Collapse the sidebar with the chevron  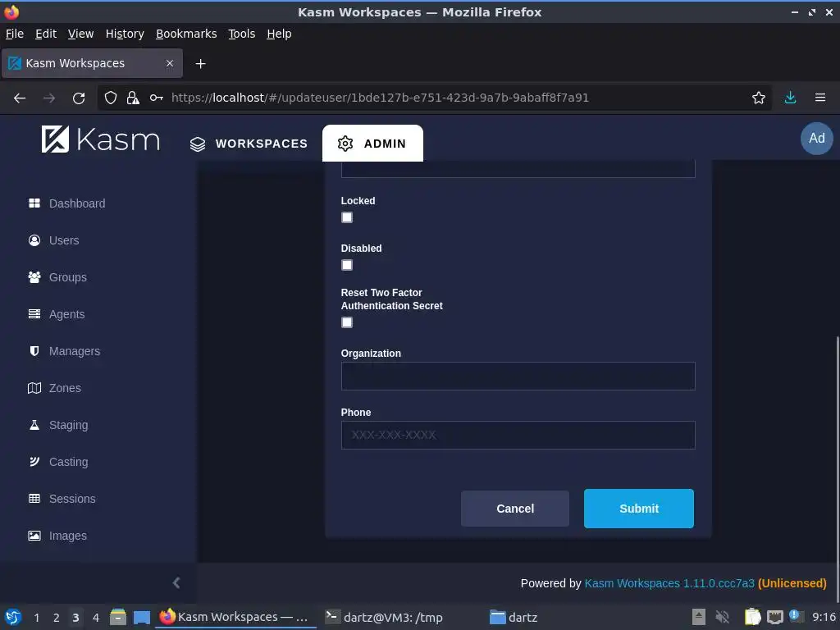pyautogui.click(x=176, y=583)
